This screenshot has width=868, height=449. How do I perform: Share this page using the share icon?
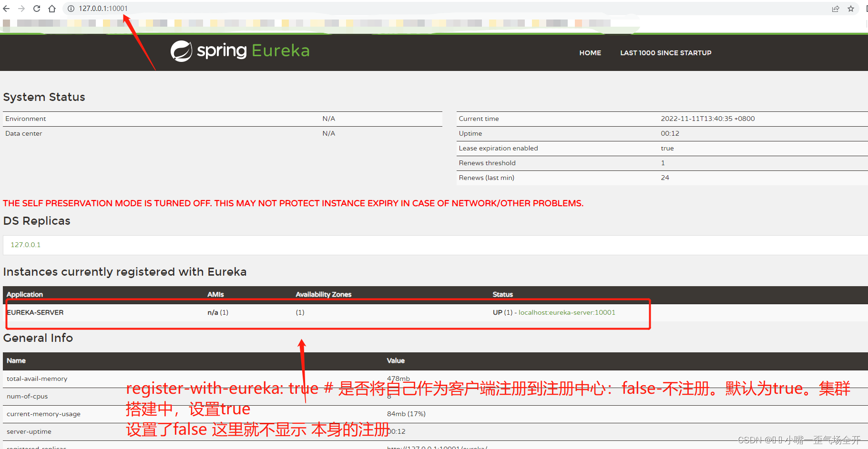click(x=836, y=9)
